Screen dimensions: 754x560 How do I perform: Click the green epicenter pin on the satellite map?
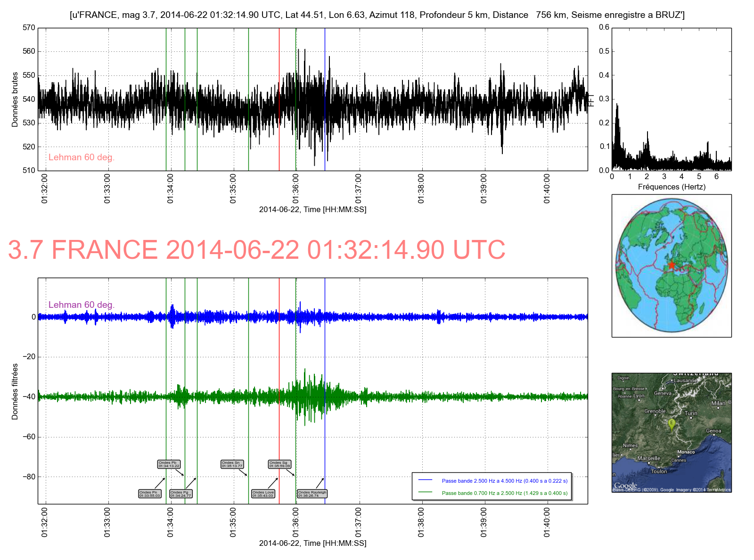coord(672,423)
